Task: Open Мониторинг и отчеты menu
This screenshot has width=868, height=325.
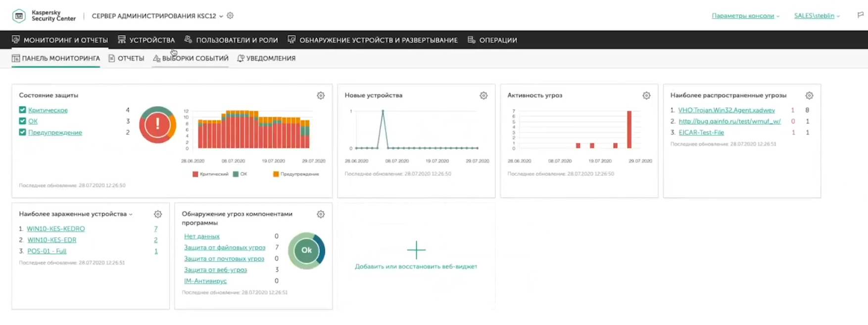Action: pyautogui.click(x=60, y=40)
